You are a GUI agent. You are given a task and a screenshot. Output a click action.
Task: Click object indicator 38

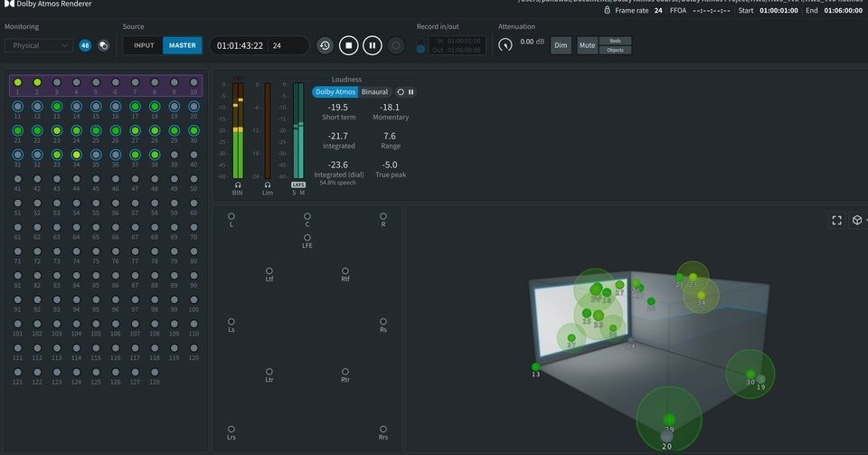(x=155, y=155)
